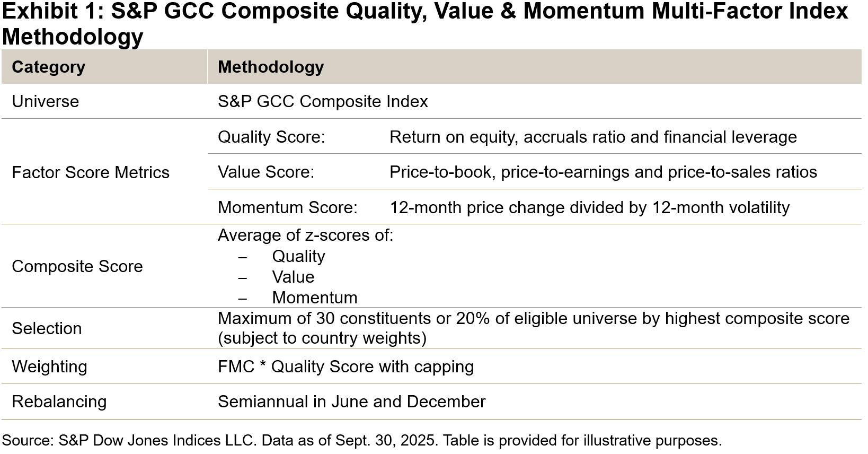This screenshot has height=454, width=868.
Task: Click the S&P Dow Jones source footnote
Action: point(361,441)
